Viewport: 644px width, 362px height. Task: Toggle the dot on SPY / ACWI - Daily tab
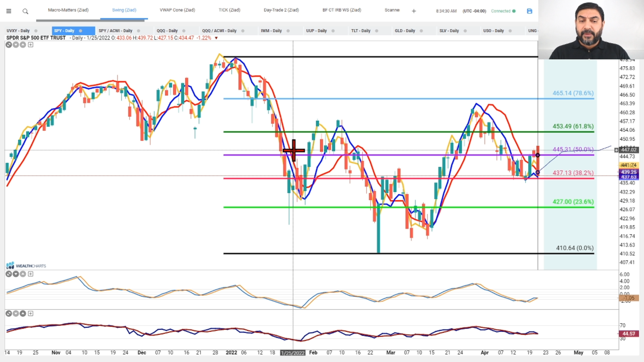[x=139, y=31]
